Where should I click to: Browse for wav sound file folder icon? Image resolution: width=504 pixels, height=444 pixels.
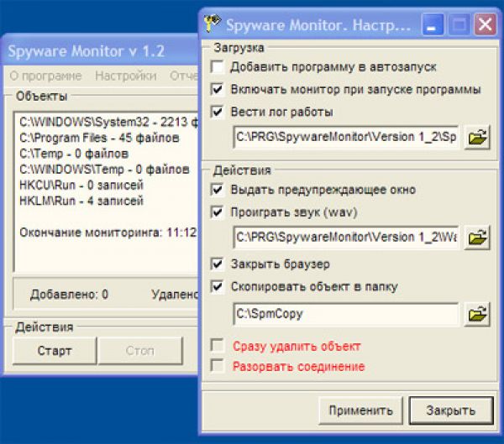(x=477, y=238)
